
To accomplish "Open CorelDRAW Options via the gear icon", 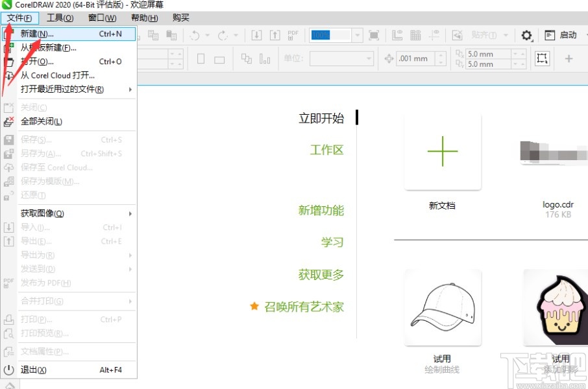I will (526, 36).
